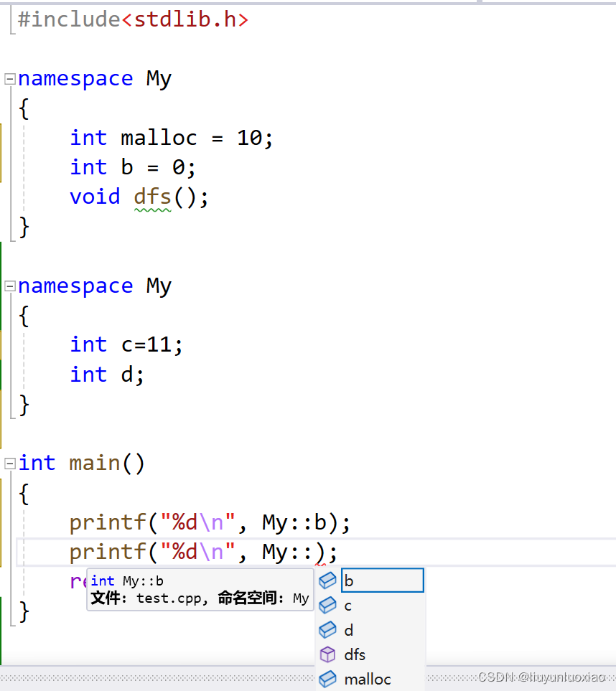Click the purple method icon beside dfs
616x691 pixels.
pos(327,654)
